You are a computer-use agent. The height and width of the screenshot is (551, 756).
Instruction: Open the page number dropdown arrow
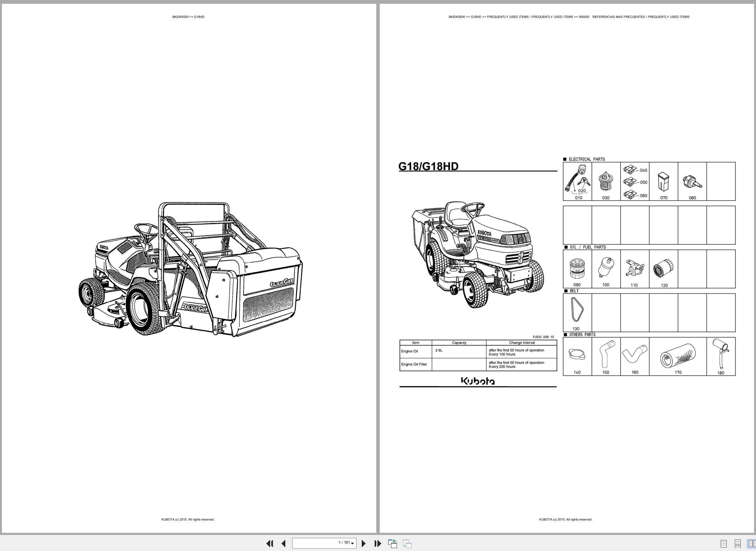point(352,544)
